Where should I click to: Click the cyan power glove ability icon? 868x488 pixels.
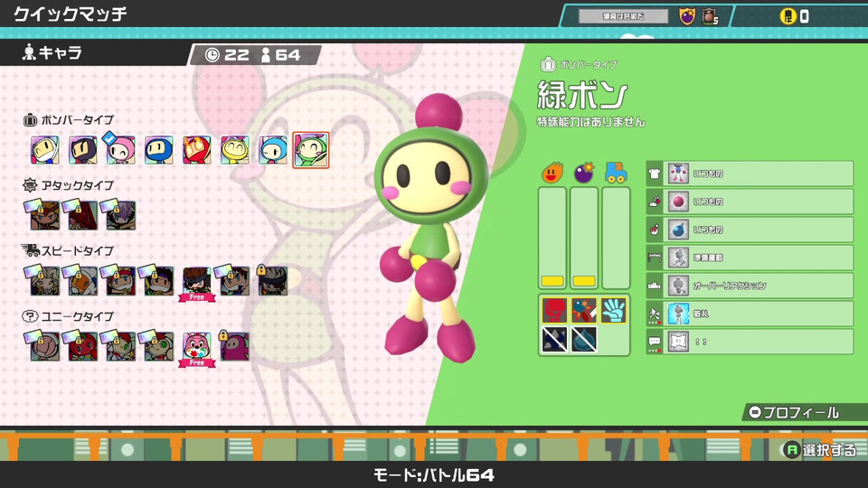point(614,310)
